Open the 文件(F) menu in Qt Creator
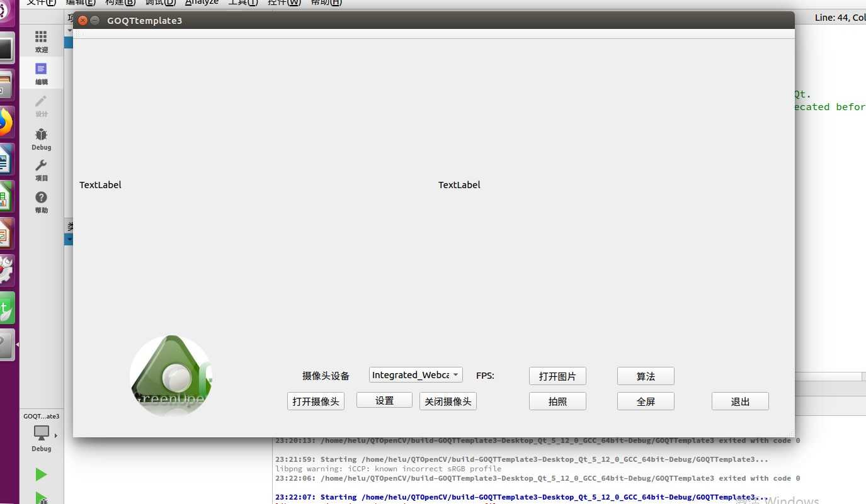Screen dimensions: 866x504 pyautogui.click(x=42, y=3)
